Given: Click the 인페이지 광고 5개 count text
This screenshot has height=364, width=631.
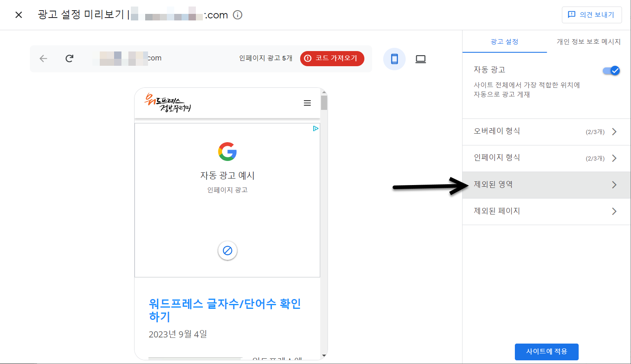Looking at the screenshot, I should (x=266, y=58).
